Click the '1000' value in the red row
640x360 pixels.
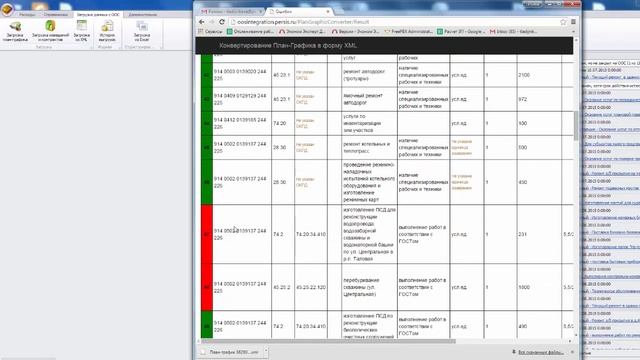[x=524, y=287]
